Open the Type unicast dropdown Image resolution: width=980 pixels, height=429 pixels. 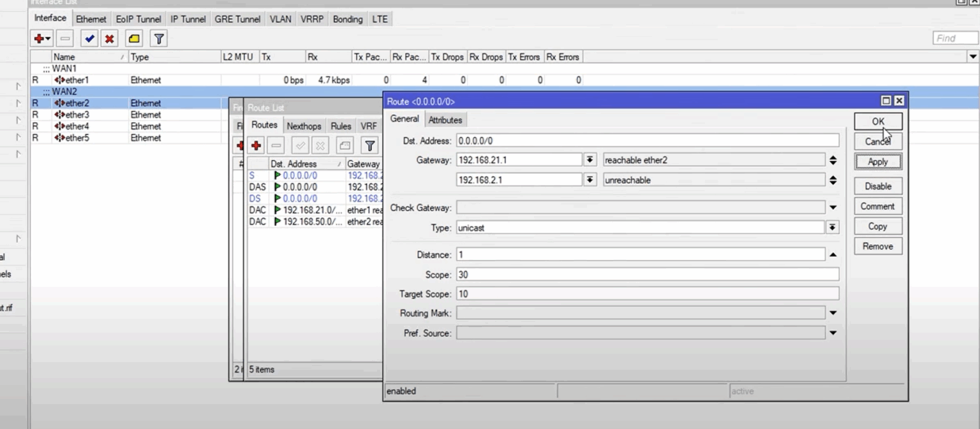tap(833, 228)
